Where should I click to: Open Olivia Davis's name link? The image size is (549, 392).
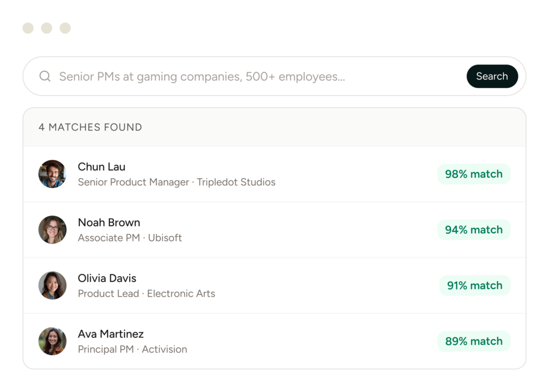(x=107, y=278)
